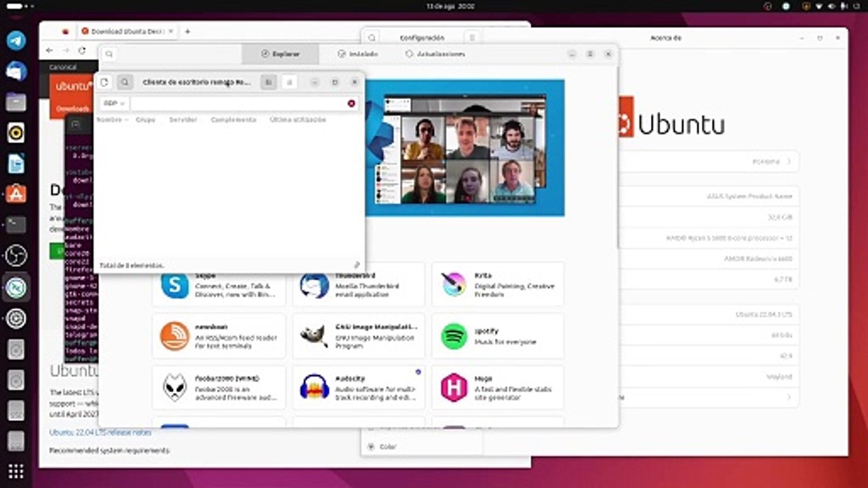Viewport: 868px width, 488px height.
Task: Click Complemento column header
Action: point(233,119)
